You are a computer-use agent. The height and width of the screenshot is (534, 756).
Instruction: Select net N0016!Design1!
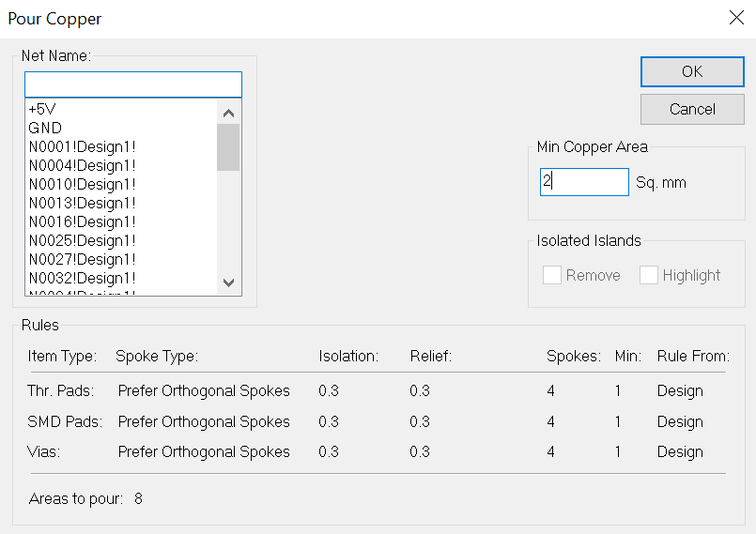click(82, 221)
